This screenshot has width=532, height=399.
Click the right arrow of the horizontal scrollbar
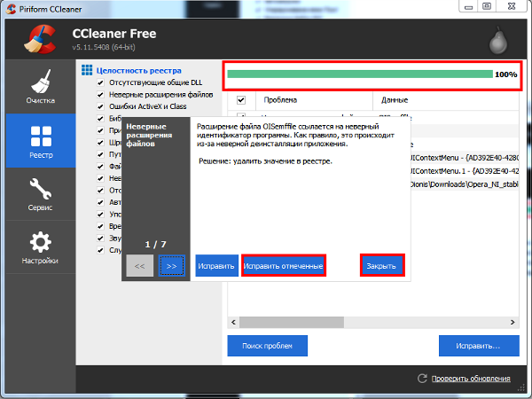512,323
